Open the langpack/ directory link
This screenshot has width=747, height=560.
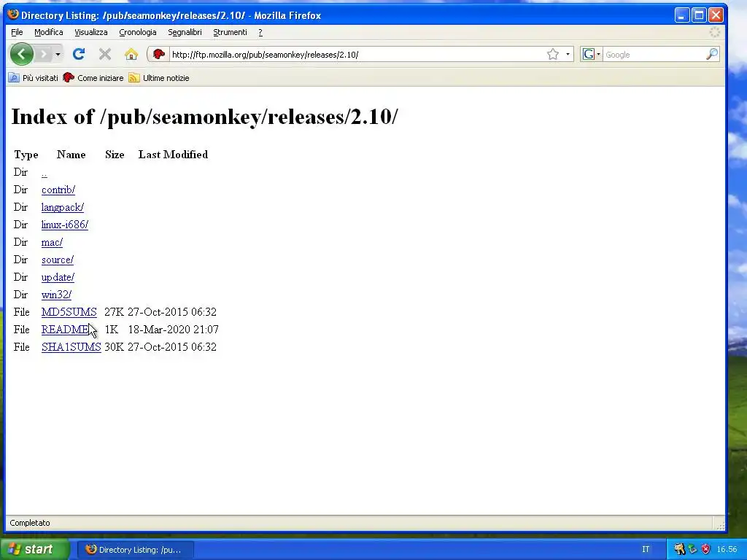63,207
